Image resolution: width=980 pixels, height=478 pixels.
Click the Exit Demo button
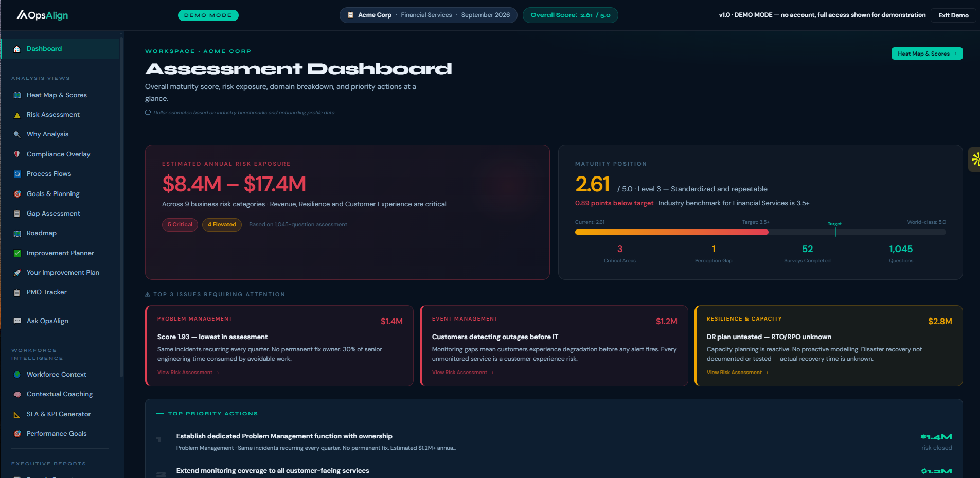pyautogui.click(x=953, y=15)
